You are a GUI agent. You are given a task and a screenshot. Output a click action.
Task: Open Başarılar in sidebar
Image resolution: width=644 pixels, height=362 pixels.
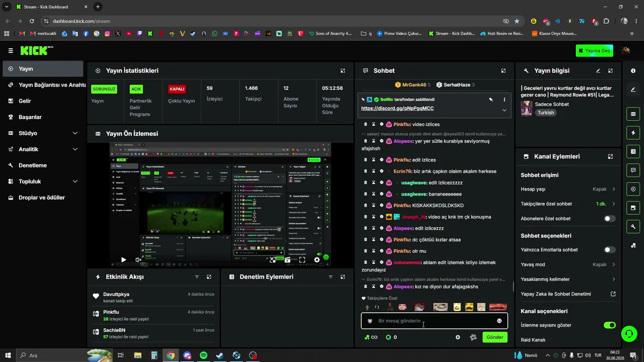(43, 117)
